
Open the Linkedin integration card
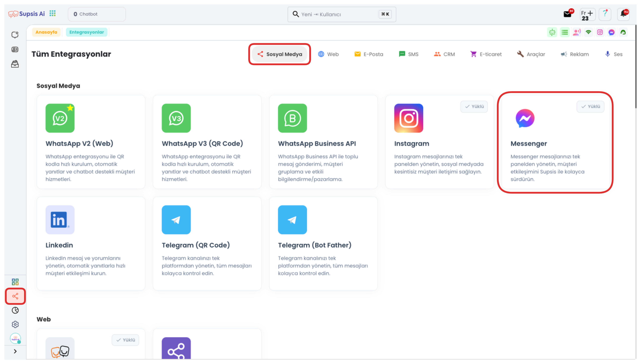[91, 244]
